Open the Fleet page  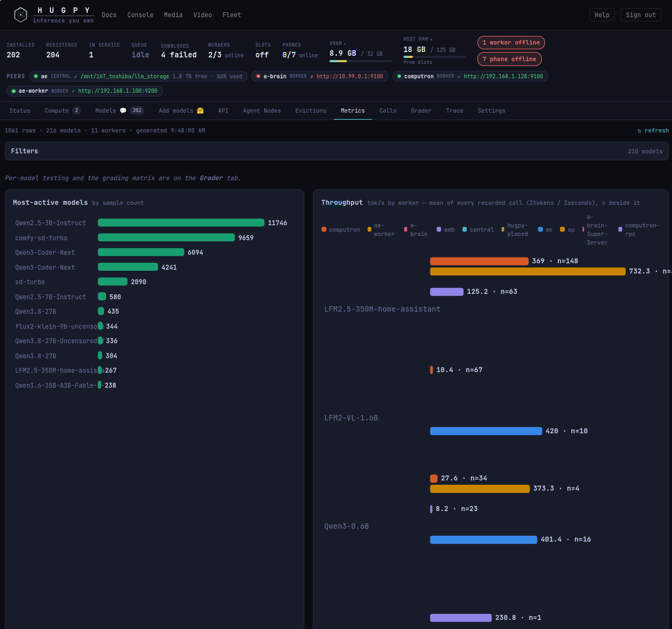tap(232, 15)
